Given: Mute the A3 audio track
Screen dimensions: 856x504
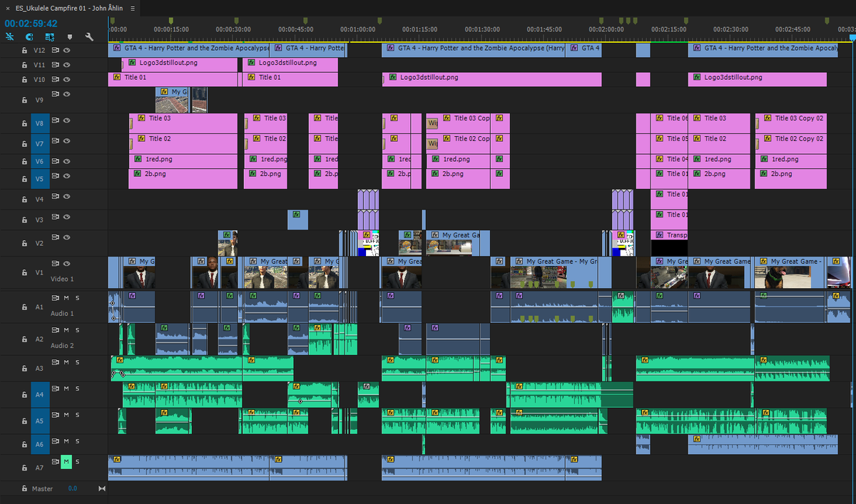Looking at the screenshot, I should (x=65, y=361).
